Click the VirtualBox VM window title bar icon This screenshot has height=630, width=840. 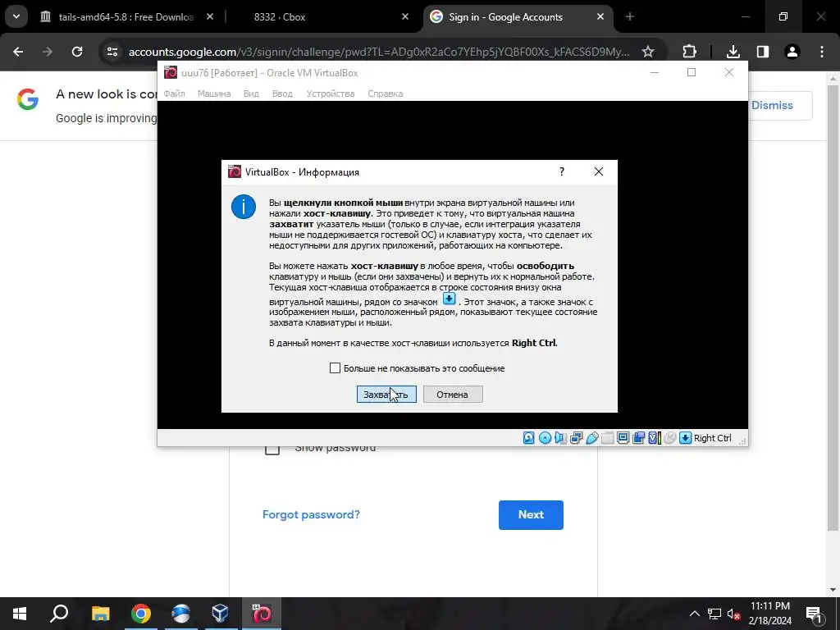171,72
